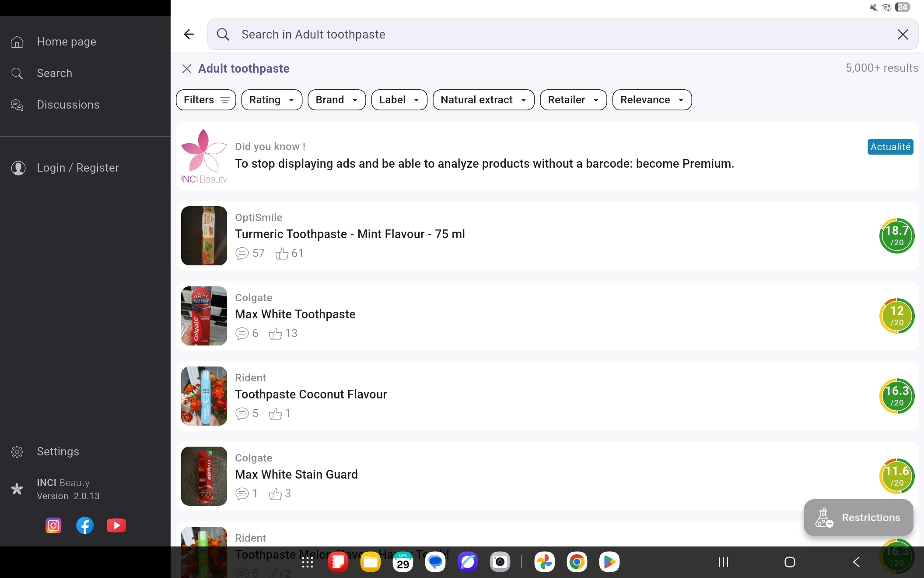Viewport: 924px width, 578px height.
Task: Tap thumbs-up icon on Turmeric Toothpaste
Action: pyautogui.click(x=282, y=254)
